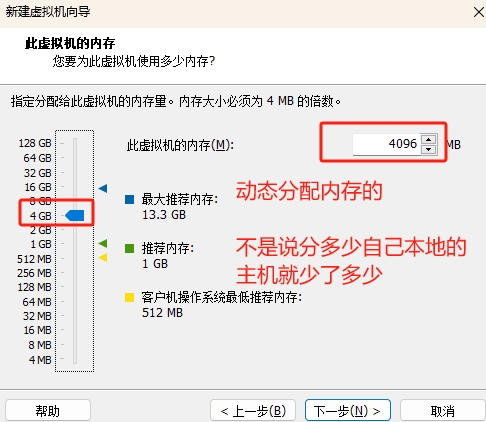Viewport: 486px width, 422px height.
Task: Click the yellow legend square for 最低推荐内存
Action: pyautogui.click(x=129, y=297)
